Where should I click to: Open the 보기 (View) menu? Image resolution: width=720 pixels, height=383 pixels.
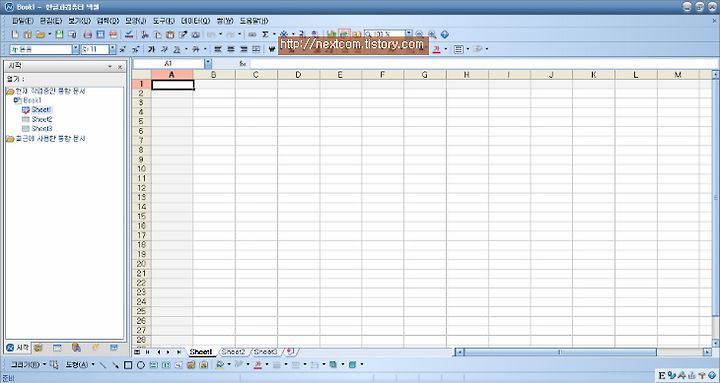click(79, 21)
